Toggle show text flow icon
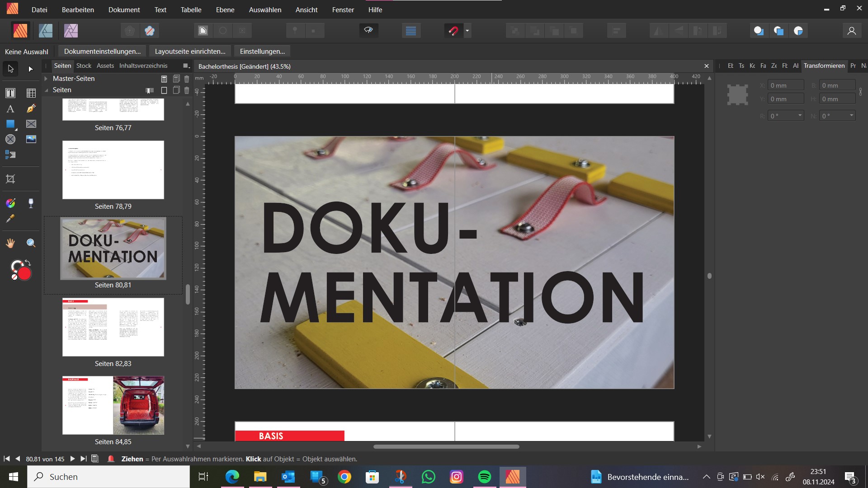The width and height of the screenshot is (868, 488). coord(203,31)
